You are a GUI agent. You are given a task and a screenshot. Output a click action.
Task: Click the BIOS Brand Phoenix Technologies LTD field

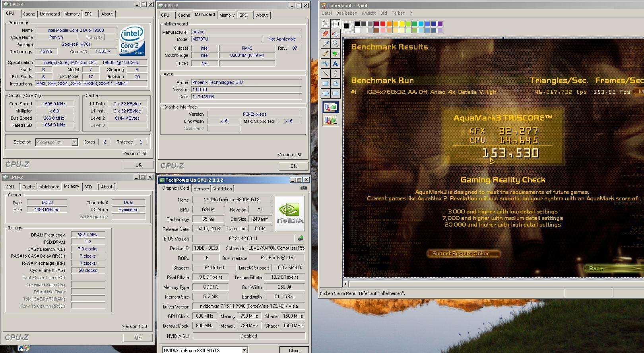[x=246, y=82]
